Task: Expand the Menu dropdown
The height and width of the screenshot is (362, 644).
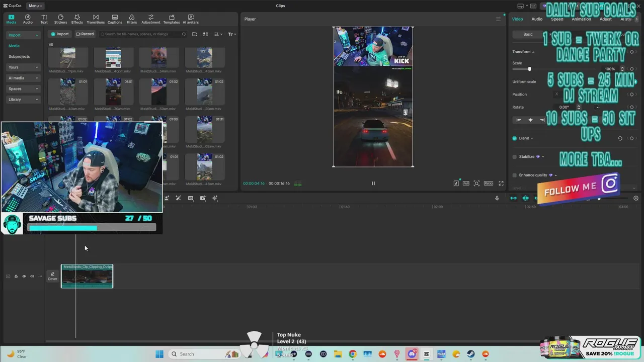Action: (x=35, y=6)
